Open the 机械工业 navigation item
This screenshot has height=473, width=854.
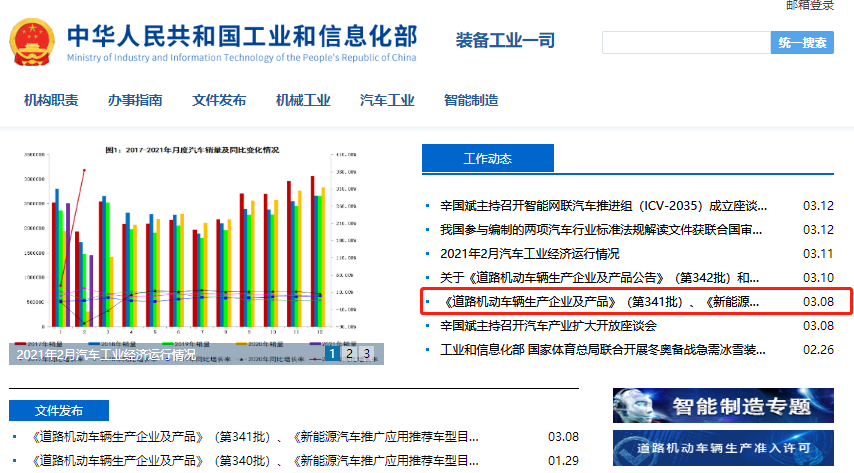pyautogui.click(x=303, y=100)
